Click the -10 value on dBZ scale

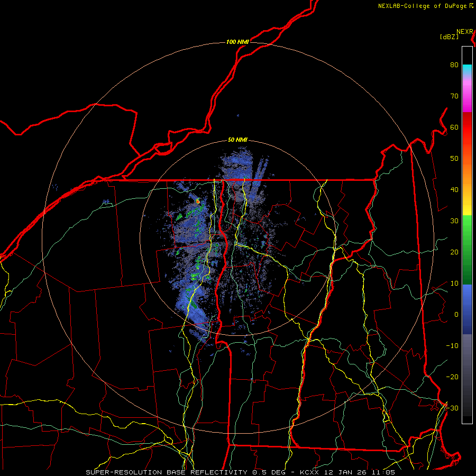coord(452,345)
